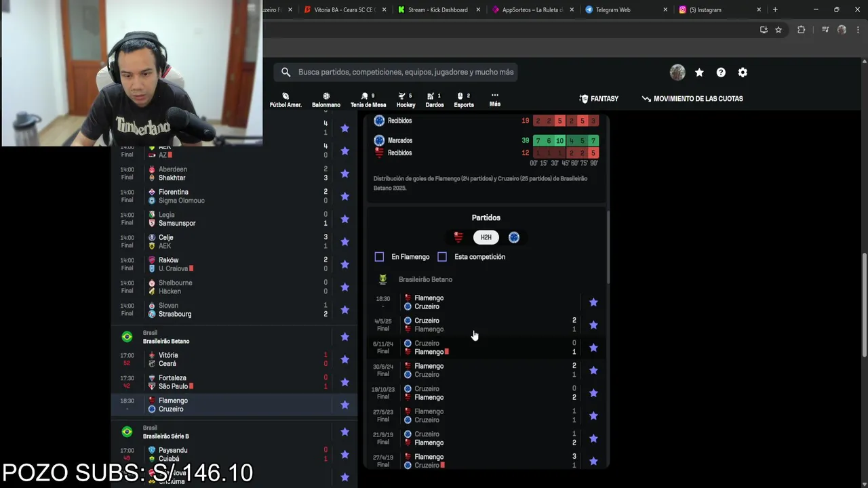This screenshot has height=488, width=868.
Task: Enable the Esta competición checkbox
Action: pyautogui.click(x=442, y=257)
